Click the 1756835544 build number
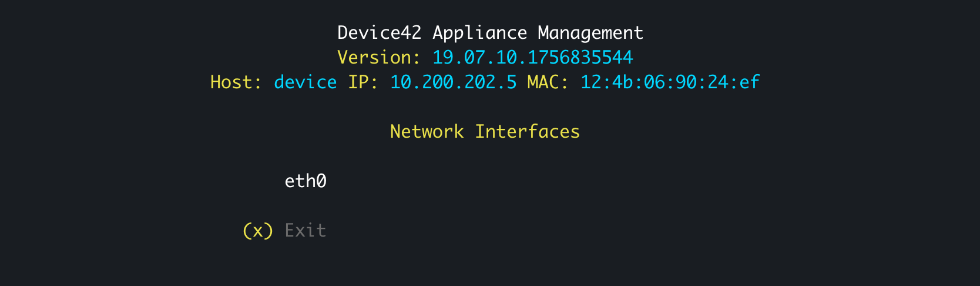 pos(580,58)
